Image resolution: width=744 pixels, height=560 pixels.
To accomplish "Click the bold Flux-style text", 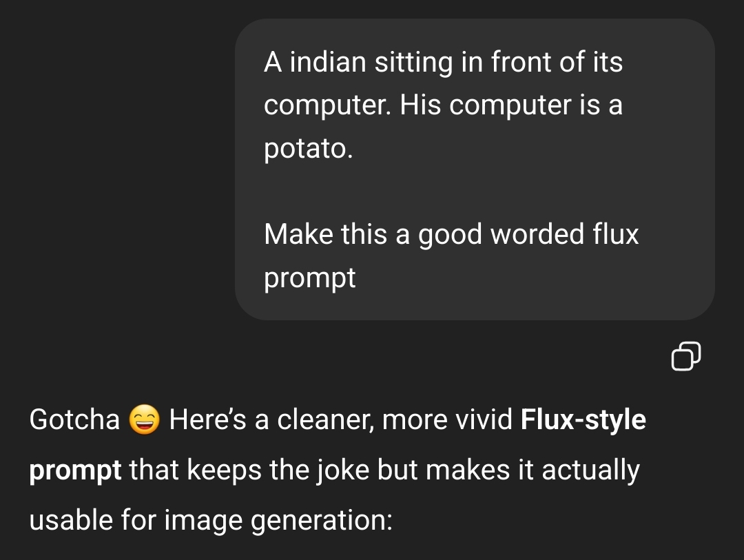I will pos(583,419).
